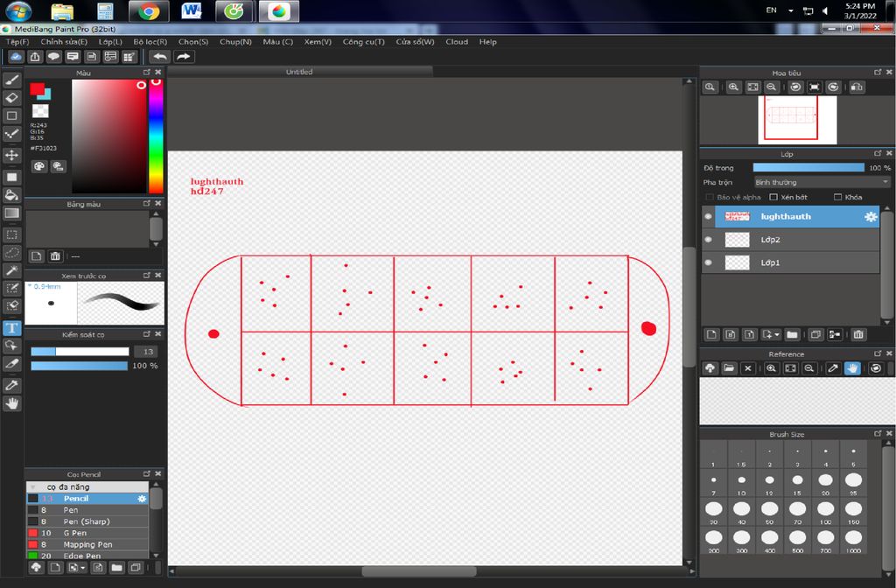Image resolution: width=896 pixels, height=588 pixels.
Task: Delete layer using trash icon in layer panel
Action: tap(858, 335)
